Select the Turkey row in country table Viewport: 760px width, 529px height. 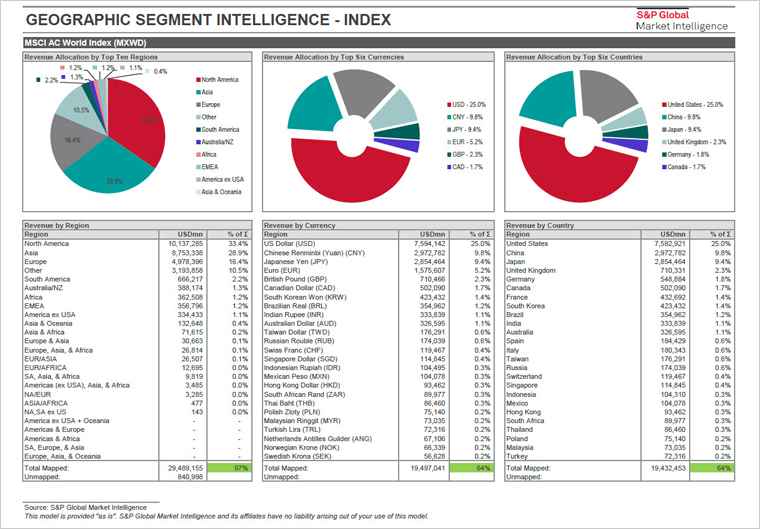pyautogui.click(x=619, y=456)
